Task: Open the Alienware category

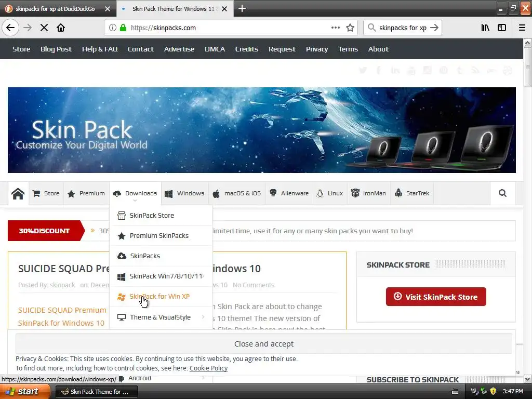Action: [289, 193]
